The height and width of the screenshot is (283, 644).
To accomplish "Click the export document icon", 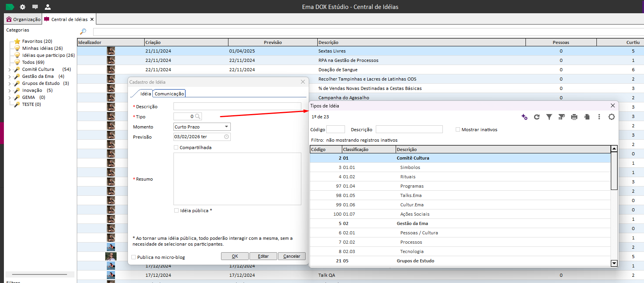I will pos(587,117).
